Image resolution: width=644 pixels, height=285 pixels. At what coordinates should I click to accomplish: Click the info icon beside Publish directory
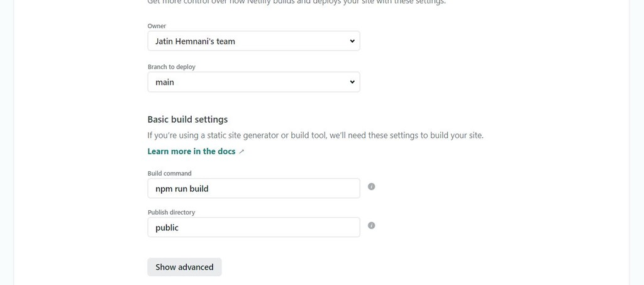pos(371,226)
